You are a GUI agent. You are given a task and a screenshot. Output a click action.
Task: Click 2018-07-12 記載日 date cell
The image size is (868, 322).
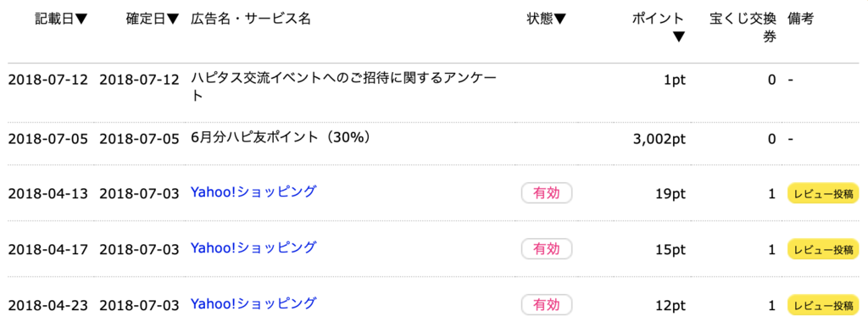[48, 80]
